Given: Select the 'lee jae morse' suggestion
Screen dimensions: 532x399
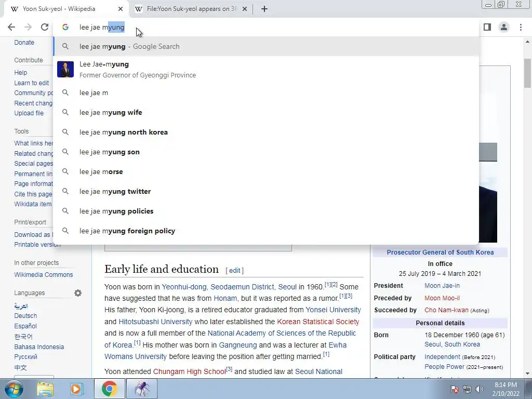Looking at the screenshot, I should coord(266,171).
